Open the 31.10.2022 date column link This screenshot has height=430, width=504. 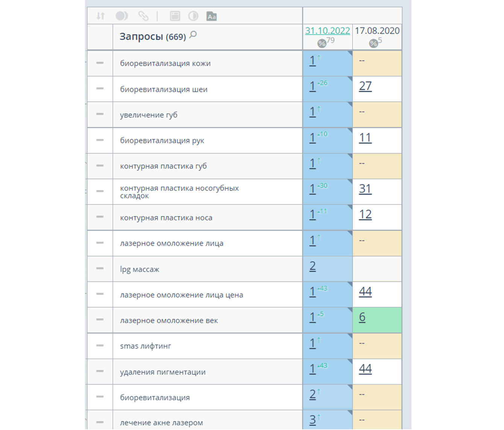(x=327, y=31)
